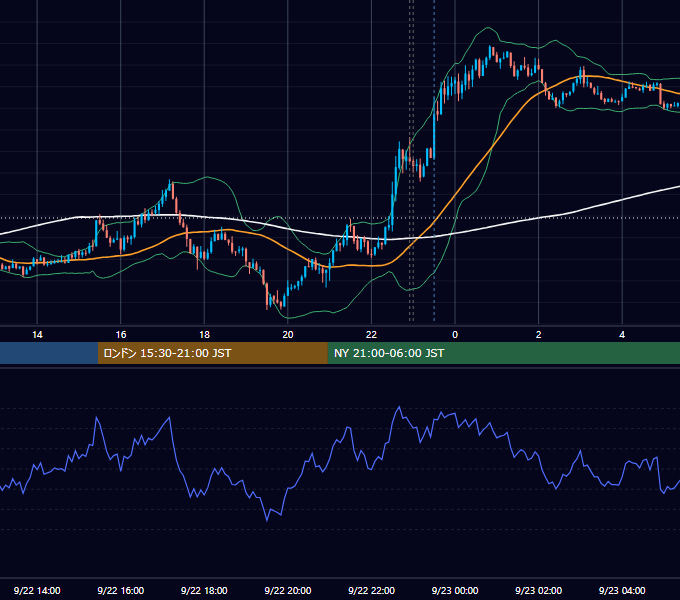The height and width of the screenshot is (600, 680).
Task: Click the hour label 4 on price chart axis
Action: tap(622, 335)
